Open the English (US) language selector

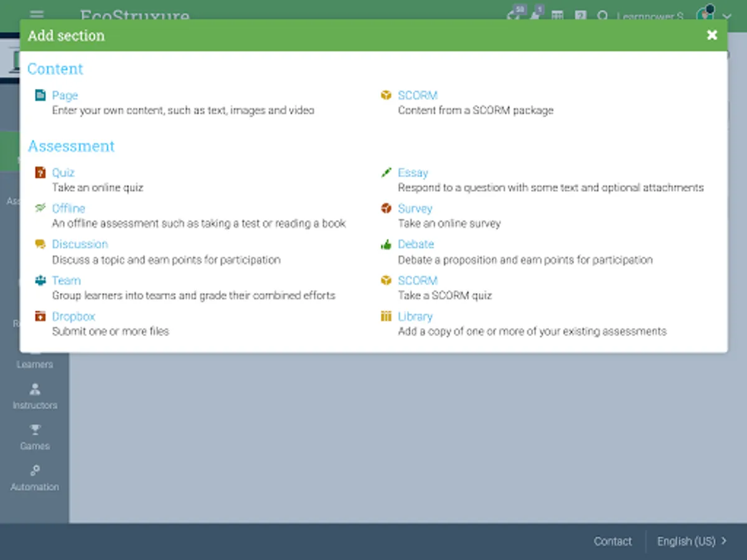click(x=692, y=541)
